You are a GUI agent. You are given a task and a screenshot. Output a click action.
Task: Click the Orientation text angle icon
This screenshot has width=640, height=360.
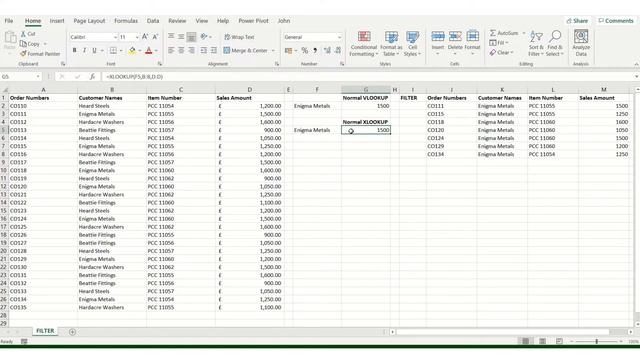click(204, 36)
